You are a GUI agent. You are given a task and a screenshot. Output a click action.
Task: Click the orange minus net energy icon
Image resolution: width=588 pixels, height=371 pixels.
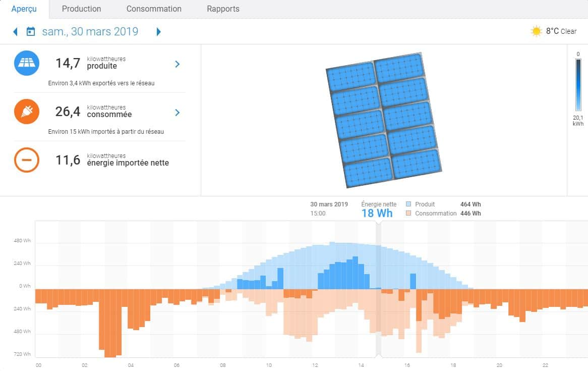pyautogui.click(x=27, y=160)
